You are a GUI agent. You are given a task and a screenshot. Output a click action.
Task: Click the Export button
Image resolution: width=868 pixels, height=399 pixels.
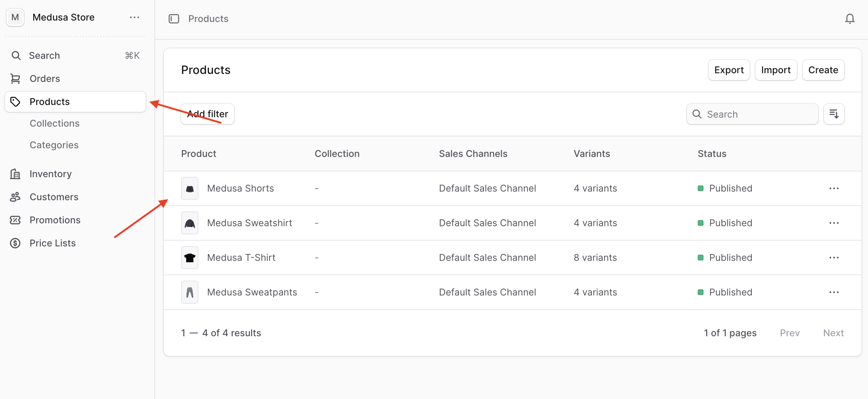coord(729,70)
